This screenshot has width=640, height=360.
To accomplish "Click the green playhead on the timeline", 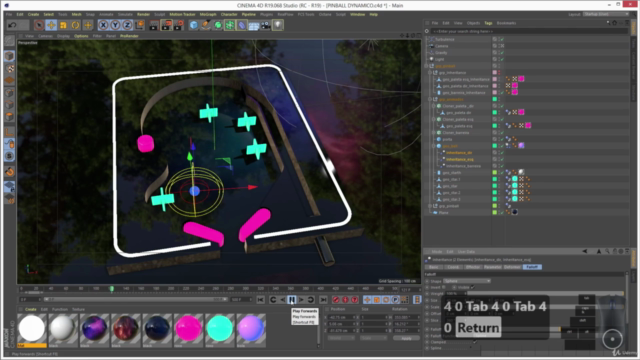I will click(x=111, y=289).
